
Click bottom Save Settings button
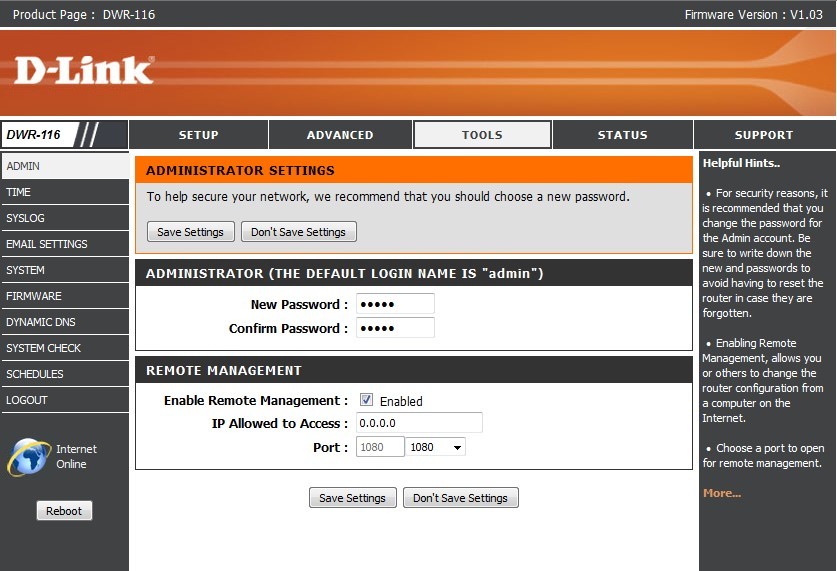pos(352,497)
